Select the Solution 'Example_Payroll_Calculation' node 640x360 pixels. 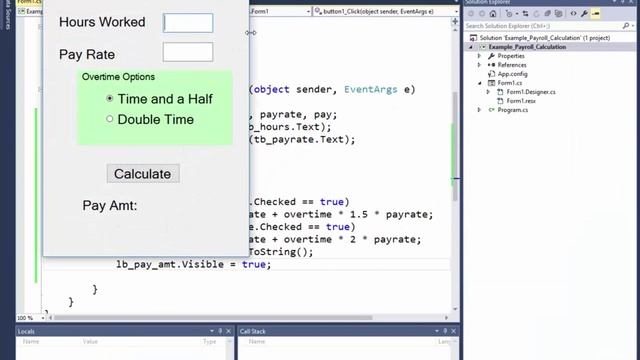pos(544,38)
